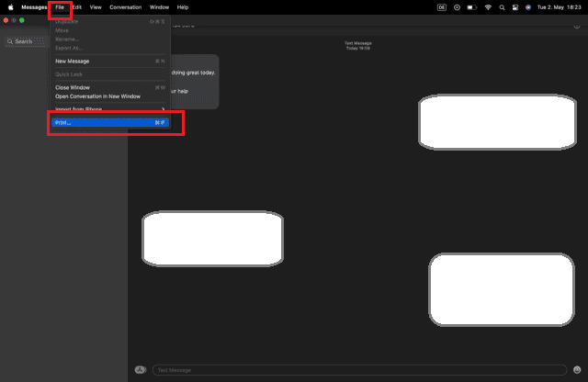Image resolution: width=588 pixels, height=382 pixels.
Task: Check the battery status icon
Action: click(472, 6)
